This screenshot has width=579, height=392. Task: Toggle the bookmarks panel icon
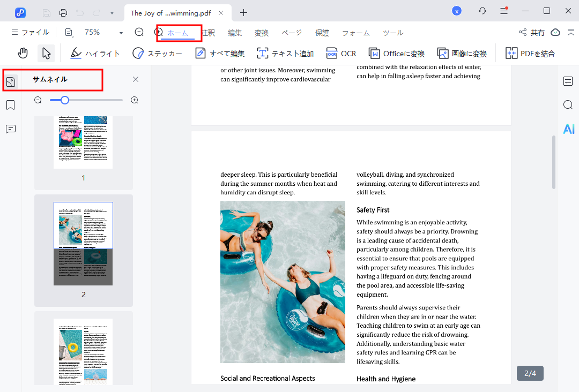click(x=11, y=105)
